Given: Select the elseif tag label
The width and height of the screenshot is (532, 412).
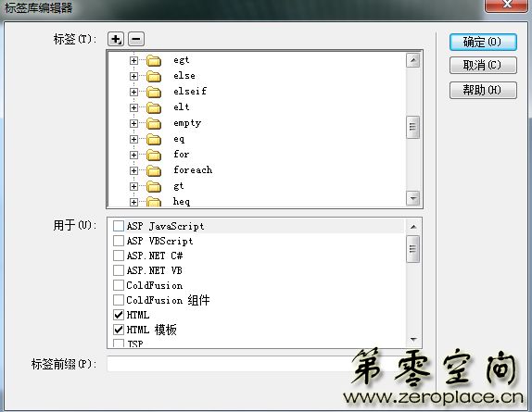Looking at the screenshot, I should pyautogui.click(x=190, y=91).
